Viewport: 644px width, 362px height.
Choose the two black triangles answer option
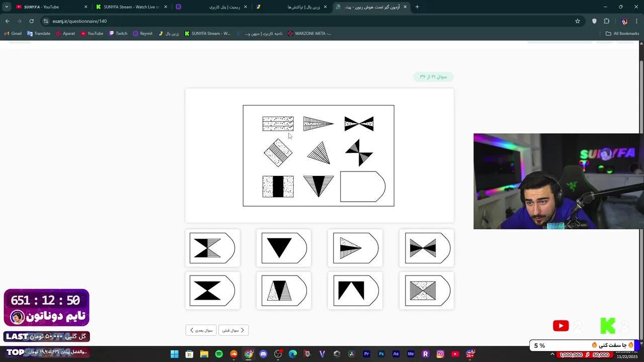coord(355,291)
